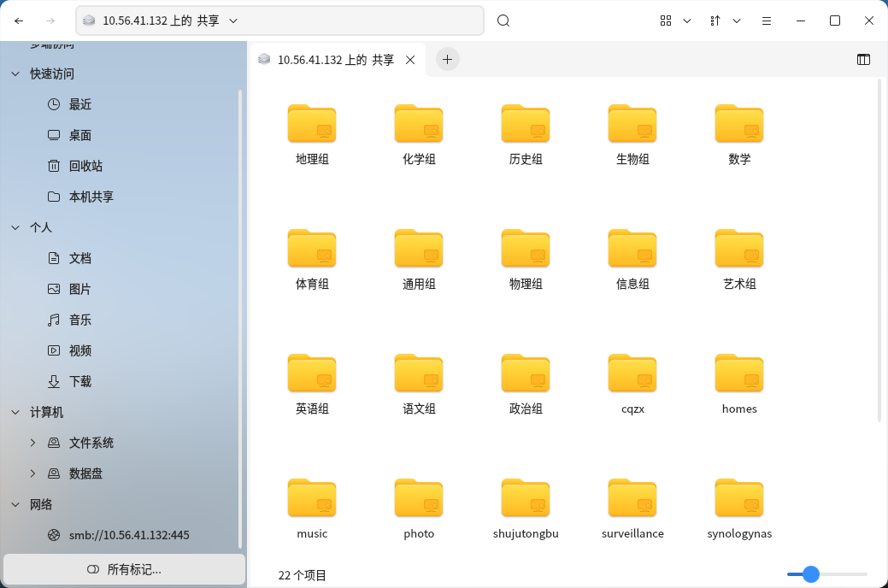This screenshot has width=888, height=588.
Task: Open the search tool
Action: point(503,21)
